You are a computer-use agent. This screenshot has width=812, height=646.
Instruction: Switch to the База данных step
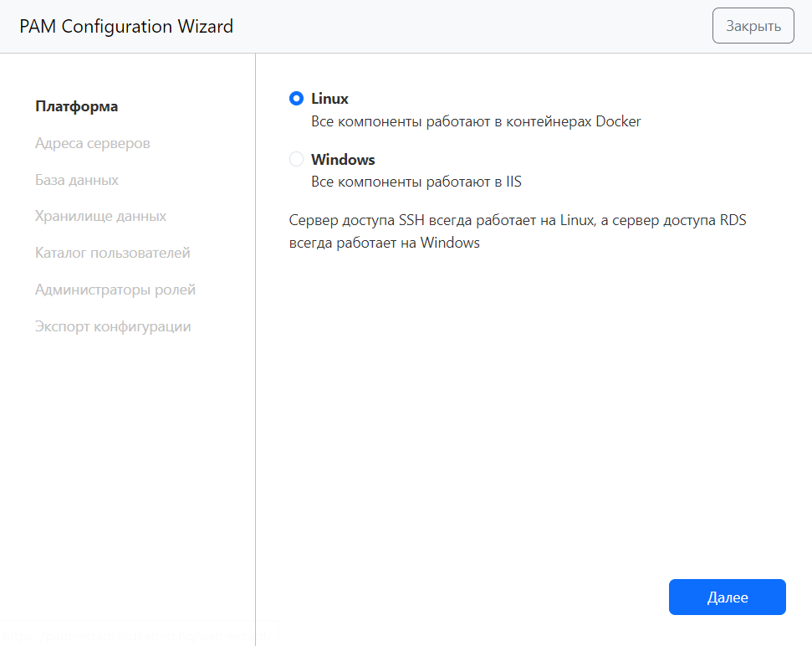tap(77, 180)
